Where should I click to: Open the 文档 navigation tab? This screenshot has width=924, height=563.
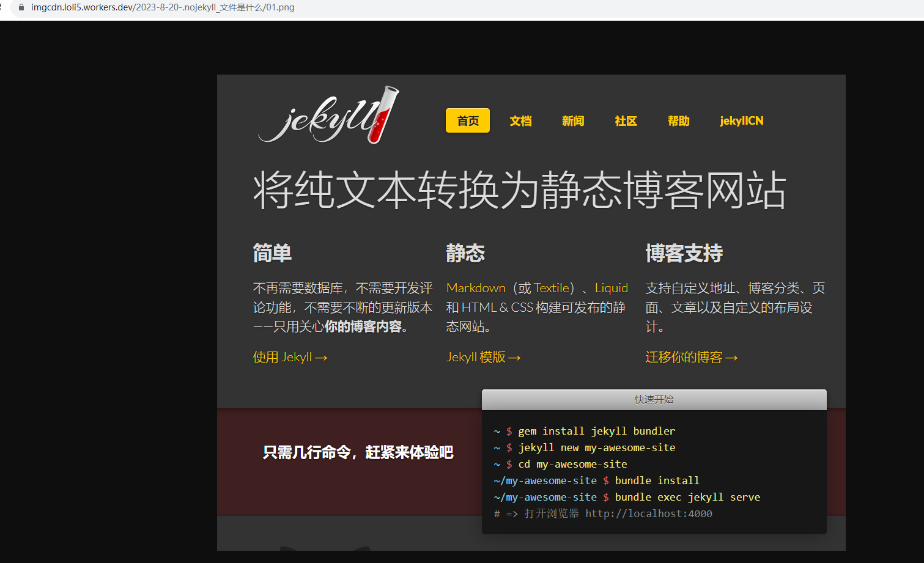[x=520, y=120]
